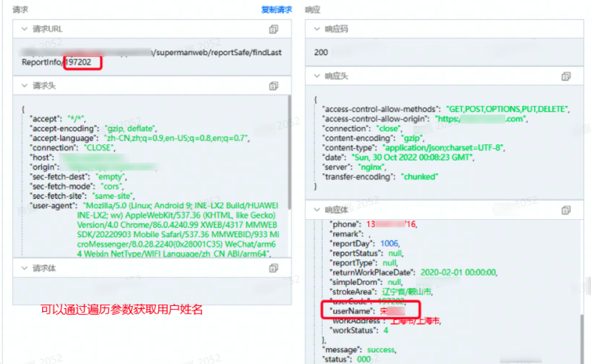Click the content-type value application/json;charset=UTF-8

(x=443, y=148)
